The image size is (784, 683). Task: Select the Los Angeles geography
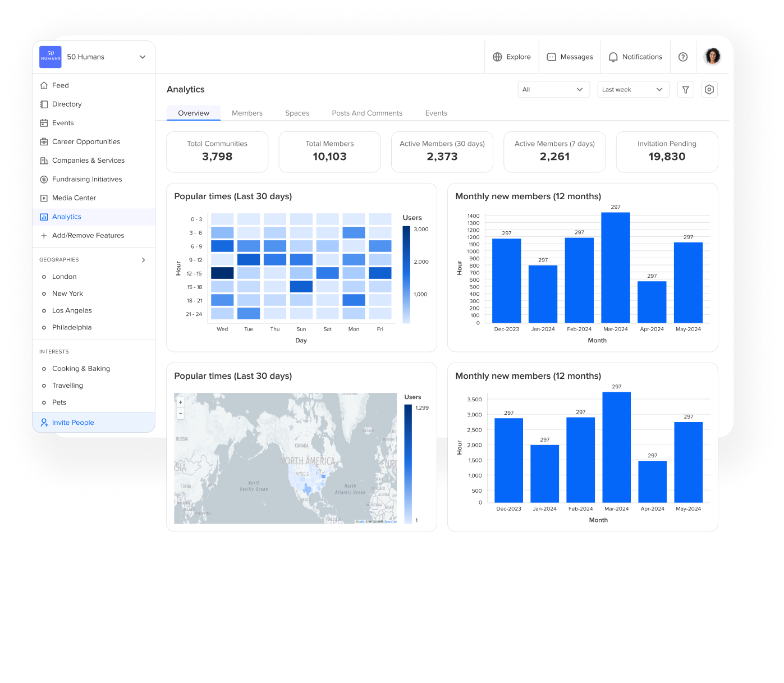coord(72,310)
